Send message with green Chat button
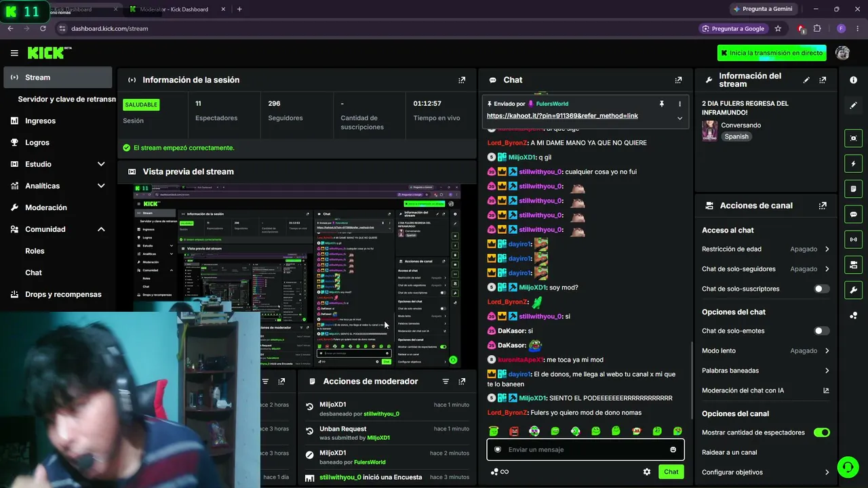This screenshot has height=488, width=868. [x=671, y=472]
